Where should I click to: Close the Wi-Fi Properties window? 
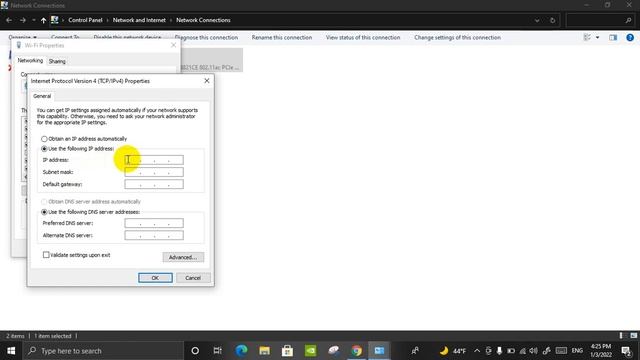tap(173, 45)
